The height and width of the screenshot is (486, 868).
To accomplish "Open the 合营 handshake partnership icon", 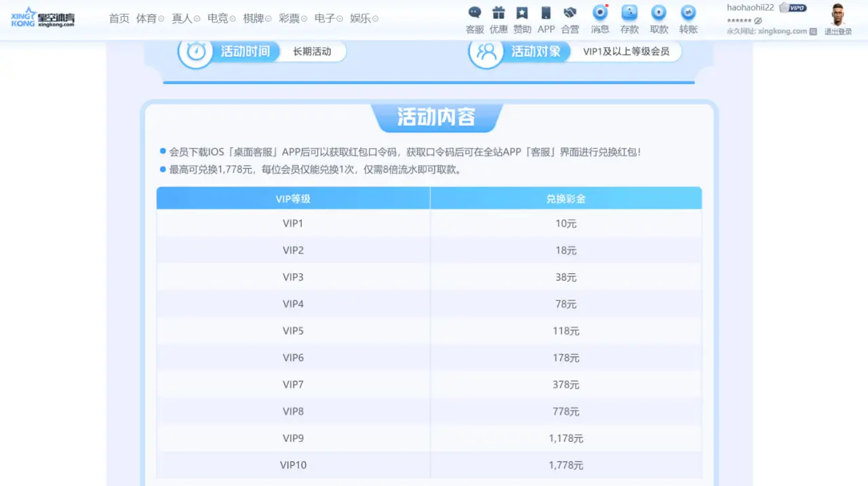I will (x=570, y=13).
